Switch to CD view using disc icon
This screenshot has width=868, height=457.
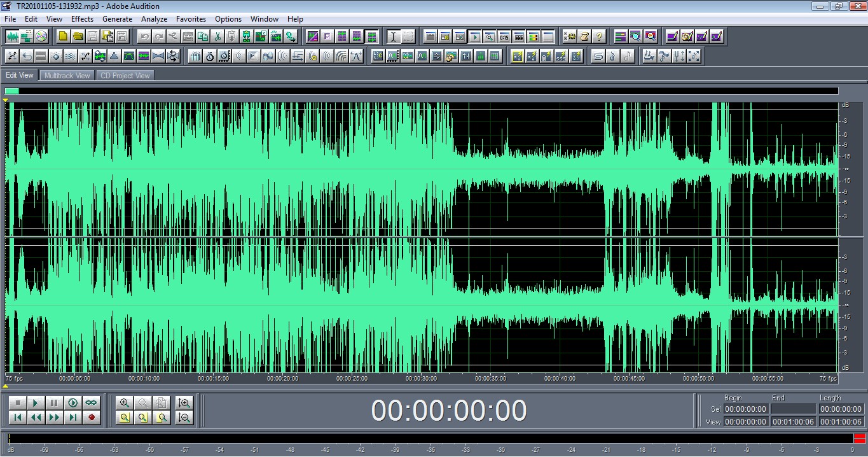[41, 36]
